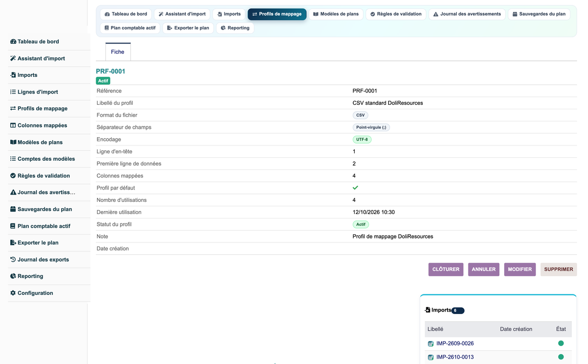
Task: Click the check-circle icon for Règles de validation in the sidebar
Action: point(13,175)
